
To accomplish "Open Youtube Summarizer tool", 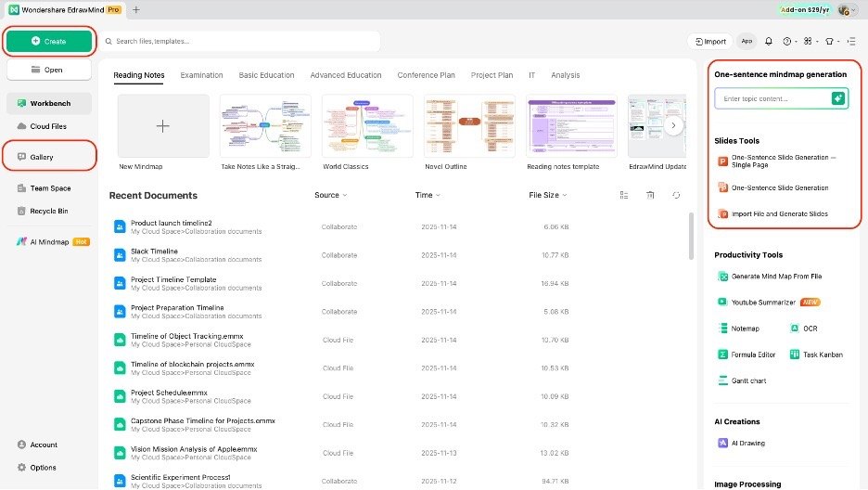I will pos(769,303).
